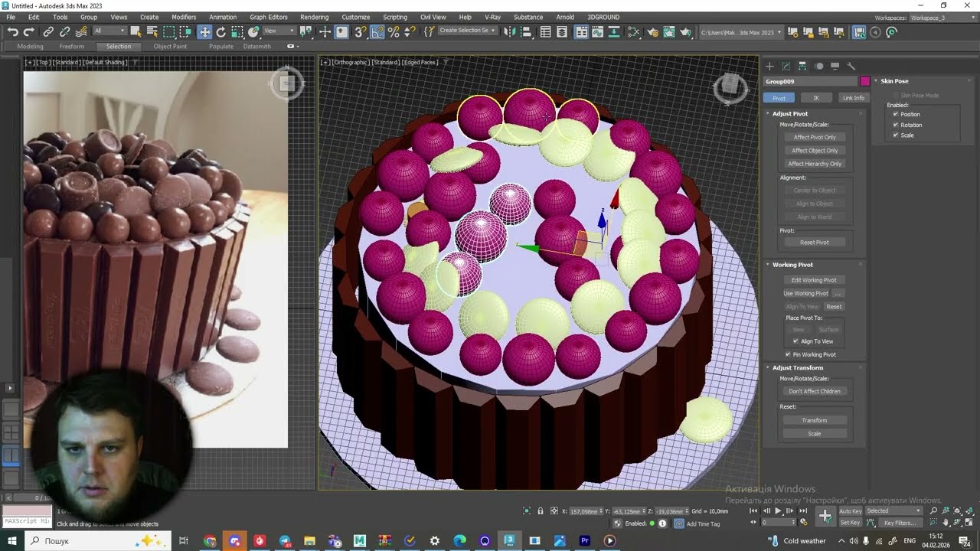
Task: Collapse the Adjust Transform rollout
Action: [x=797, y=368]
